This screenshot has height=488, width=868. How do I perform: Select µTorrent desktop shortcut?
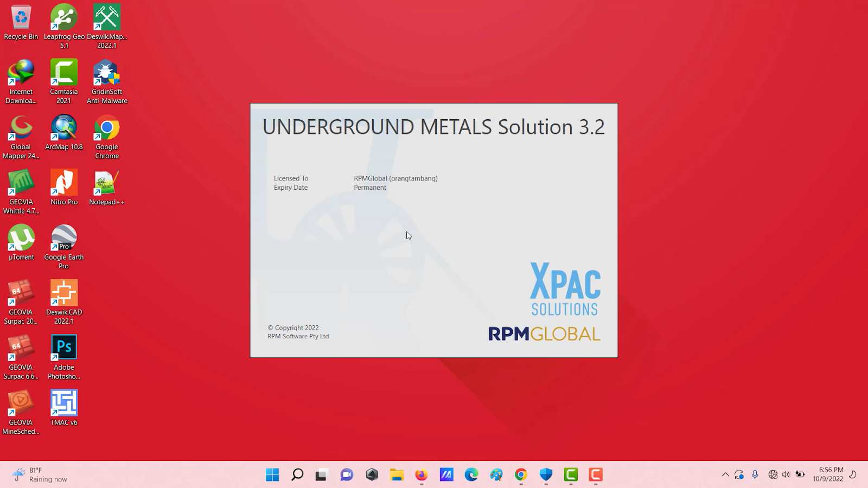click(x=21, y=243)
